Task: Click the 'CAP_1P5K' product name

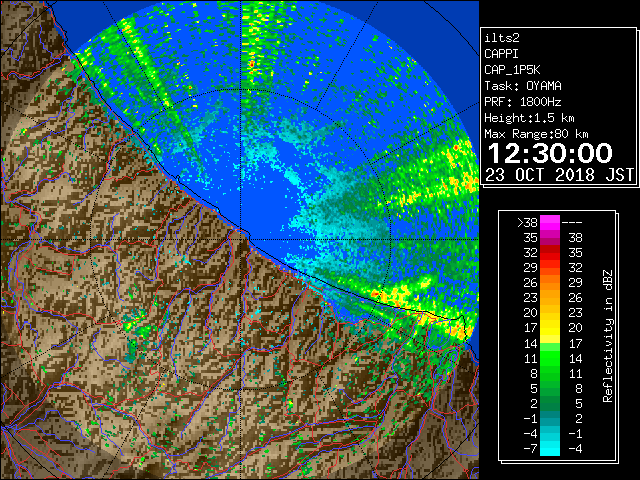Action: [512, 70]
